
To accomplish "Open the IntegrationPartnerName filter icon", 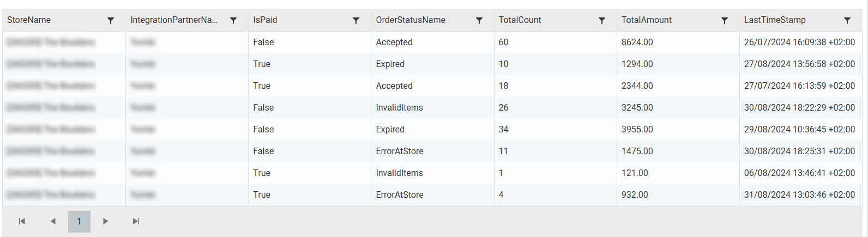I will point(233,21).
